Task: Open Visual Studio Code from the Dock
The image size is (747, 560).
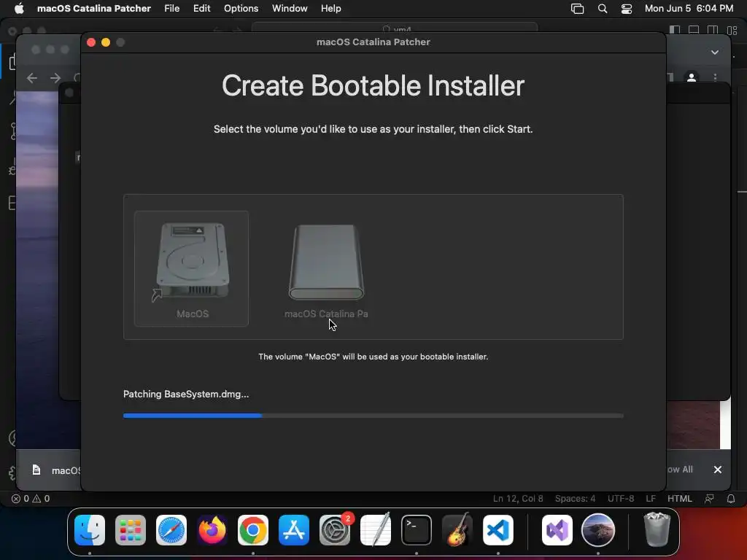Action: (498, 530)
